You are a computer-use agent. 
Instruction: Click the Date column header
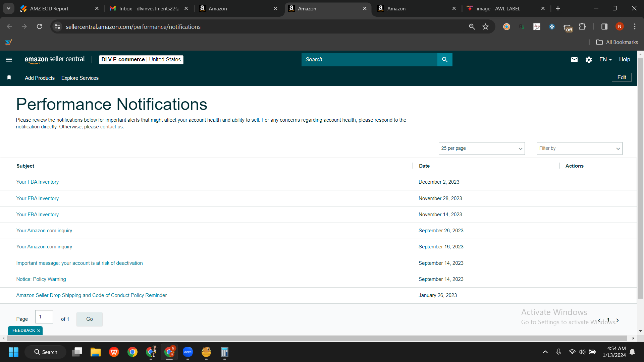424,166
